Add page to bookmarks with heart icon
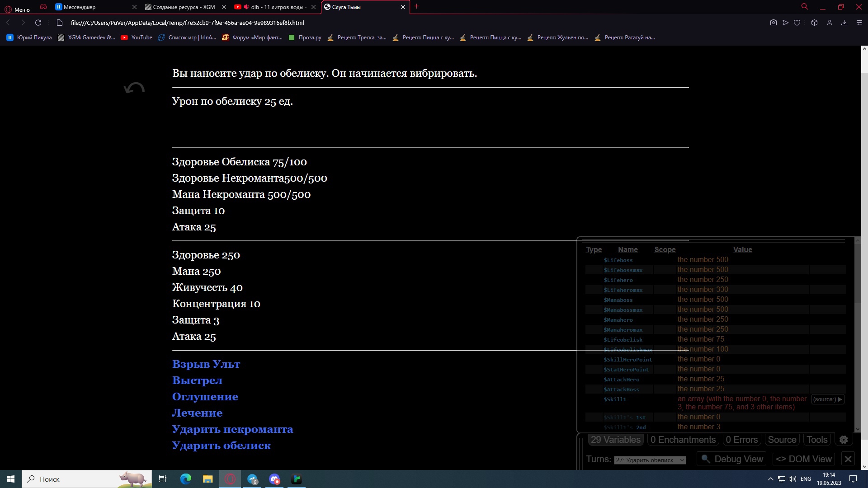 tap(797, 23)
